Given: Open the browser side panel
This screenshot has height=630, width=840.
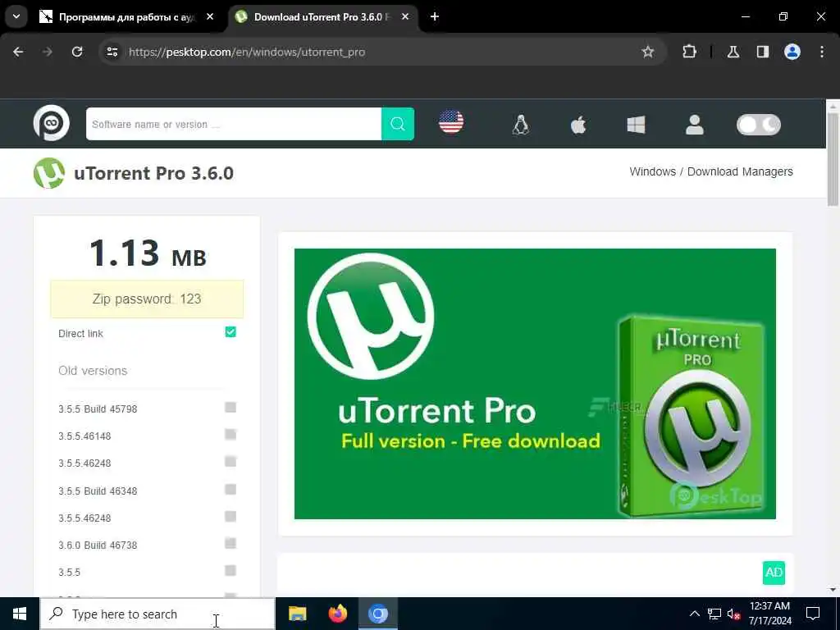Looking at the screenshot, I should click(x=762, y=52).
